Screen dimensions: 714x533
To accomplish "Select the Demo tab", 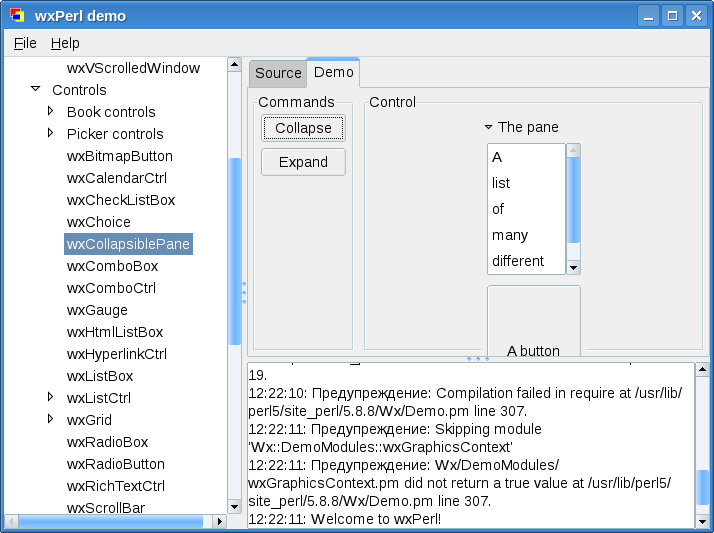I will [x=333, y=72].
